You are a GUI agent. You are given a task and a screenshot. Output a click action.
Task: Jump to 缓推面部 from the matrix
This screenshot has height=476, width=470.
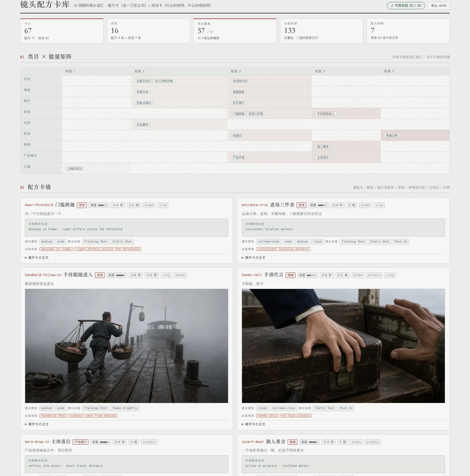tap(239, 92)
